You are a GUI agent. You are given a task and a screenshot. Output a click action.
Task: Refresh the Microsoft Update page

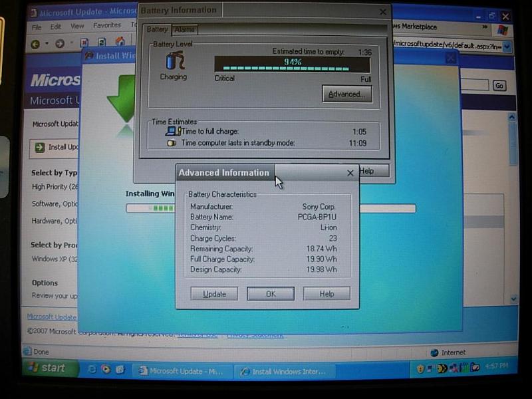coord(102,42)
